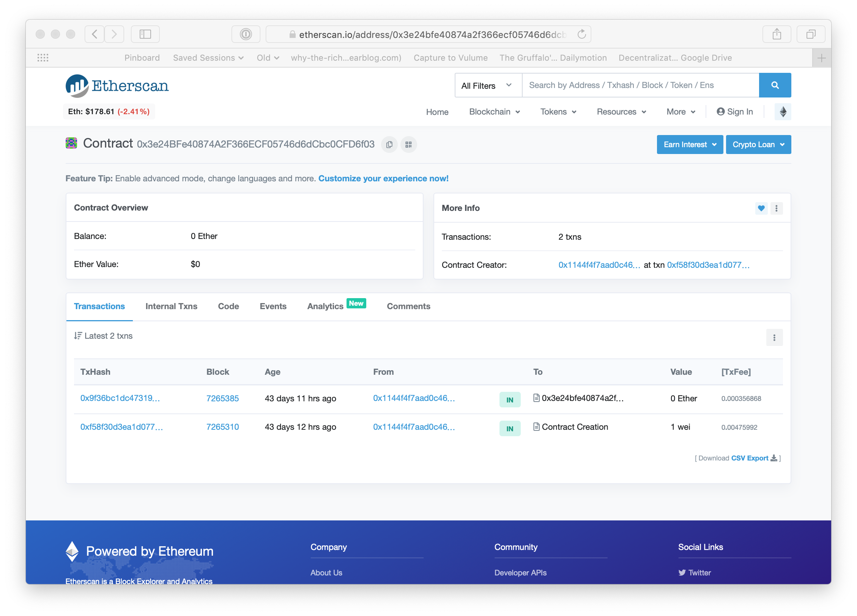This screenshot has height=616, width=857.
Task: Toggle the [TxFee] column header
Action: (x=736, y=372)
